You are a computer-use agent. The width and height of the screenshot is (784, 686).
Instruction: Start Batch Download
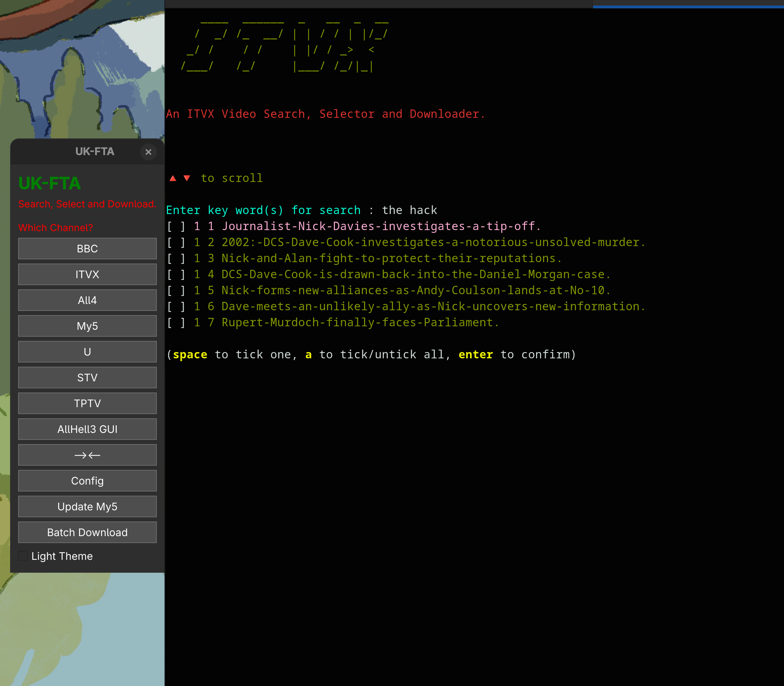click(87, 532)
